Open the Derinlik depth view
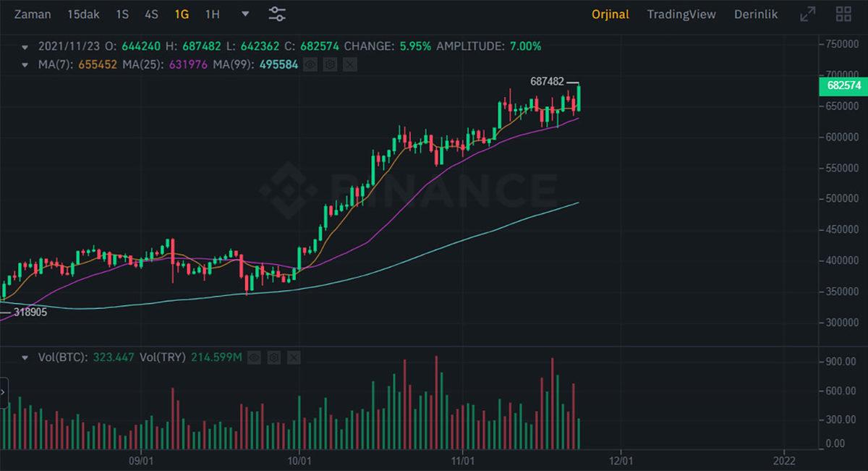The width and height of the screenshot is (868, 471). (755, 14)
